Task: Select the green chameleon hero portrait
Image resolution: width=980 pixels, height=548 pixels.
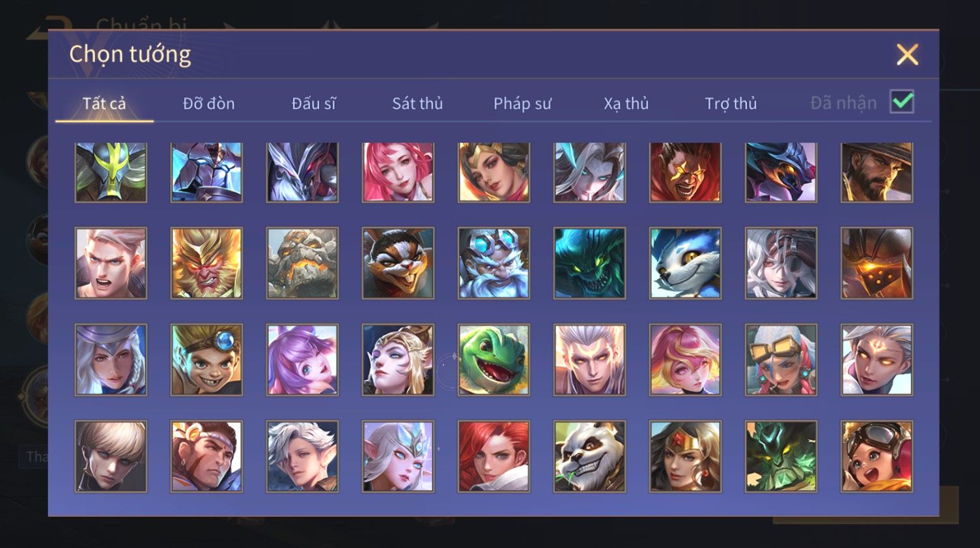Action: (494, 360)
